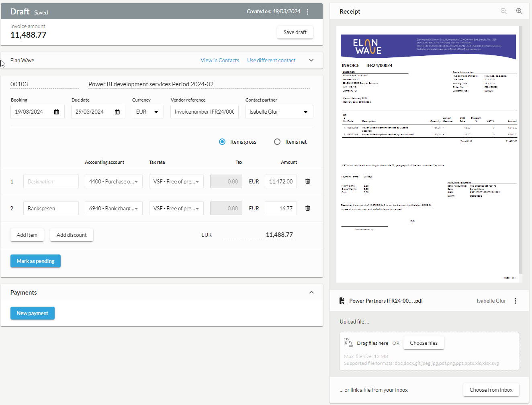Click Choose from inbox button
Screen dimensions: 532x405
click(491, 390)
